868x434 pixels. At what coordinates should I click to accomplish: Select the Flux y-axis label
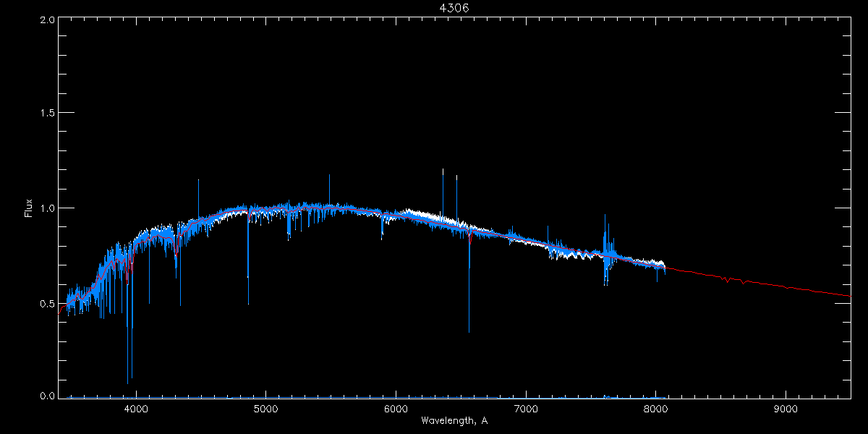click(28, 208)
